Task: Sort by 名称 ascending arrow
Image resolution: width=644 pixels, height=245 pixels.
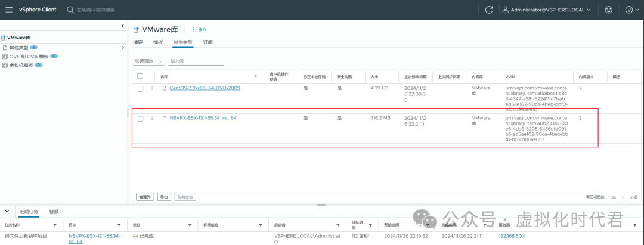Action: pyautogui.click(x=256, y=77)
